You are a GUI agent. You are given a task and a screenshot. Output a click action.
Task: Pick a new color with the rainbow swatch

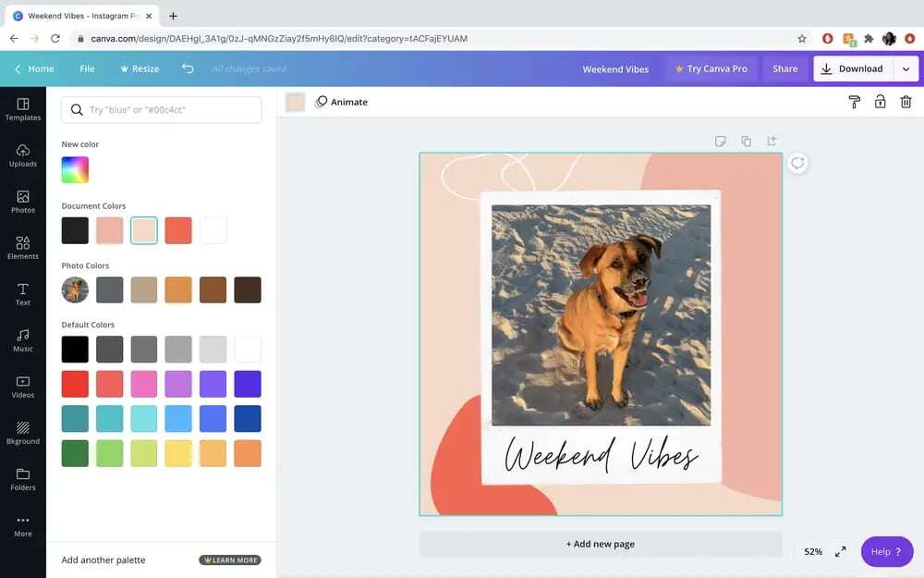[x=75, y=169]
